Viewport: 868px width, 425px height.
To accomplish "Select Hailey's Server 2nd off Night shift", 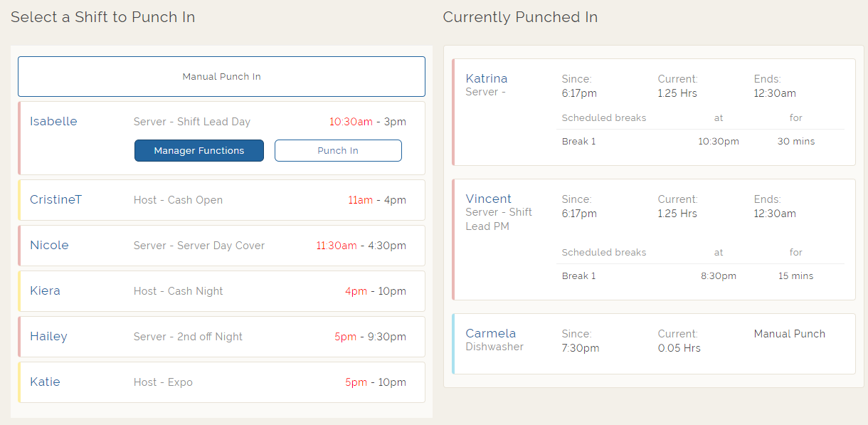I will tap(221, 337).
